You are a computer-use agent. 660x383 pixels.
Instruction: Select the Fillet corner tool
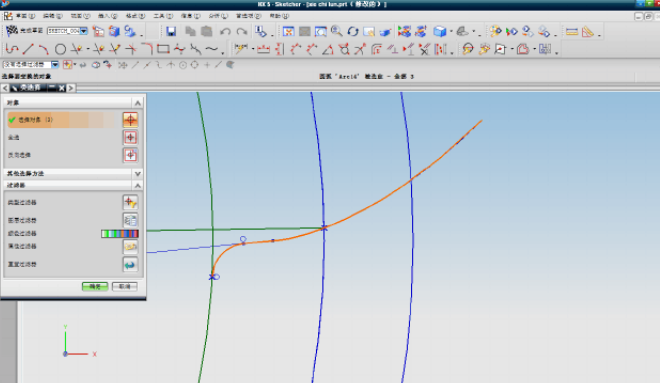point(147,49)
